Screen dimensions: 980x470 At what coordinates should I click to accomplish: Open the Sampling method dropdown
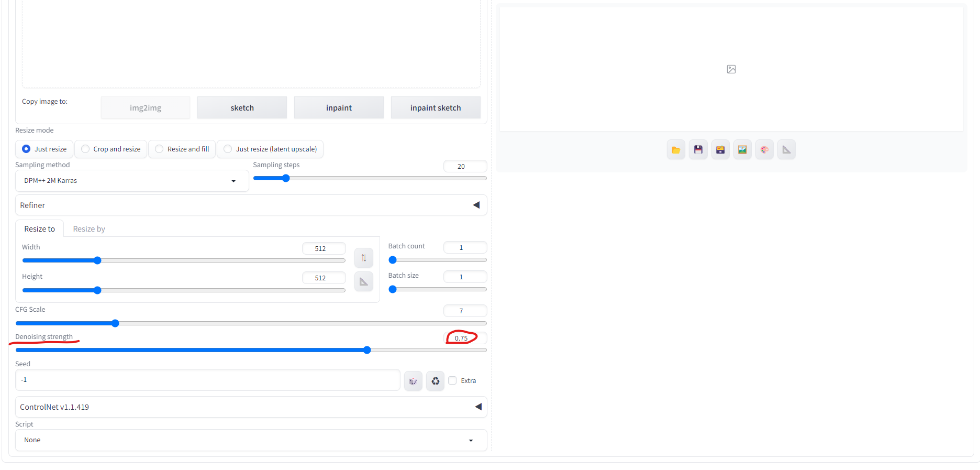pos(131,181)
